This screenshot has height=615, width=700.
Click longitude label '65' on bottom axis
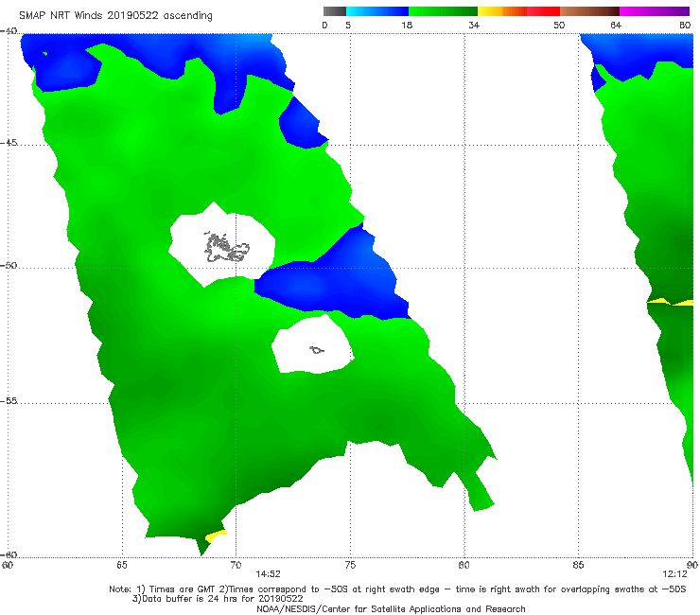tap(122, 565)
